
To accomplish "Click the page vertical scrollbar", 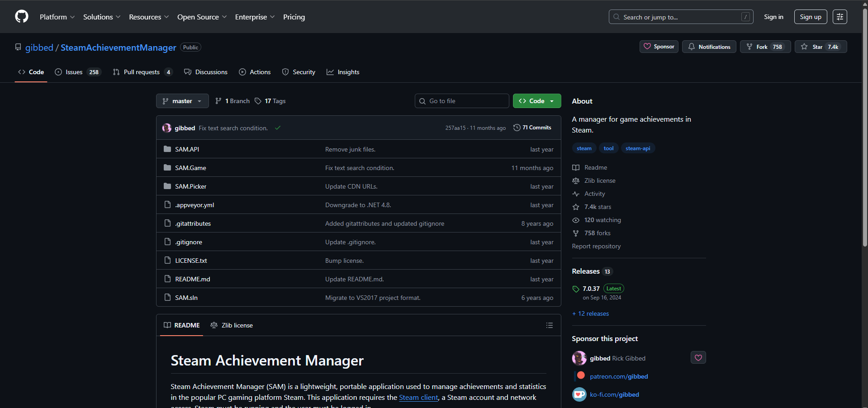I will 865,127.
